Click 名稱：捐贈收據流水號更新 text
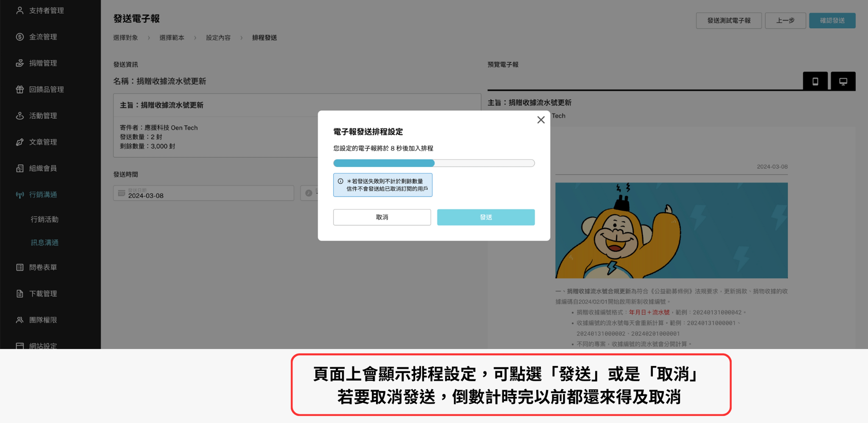 [159, 81]
